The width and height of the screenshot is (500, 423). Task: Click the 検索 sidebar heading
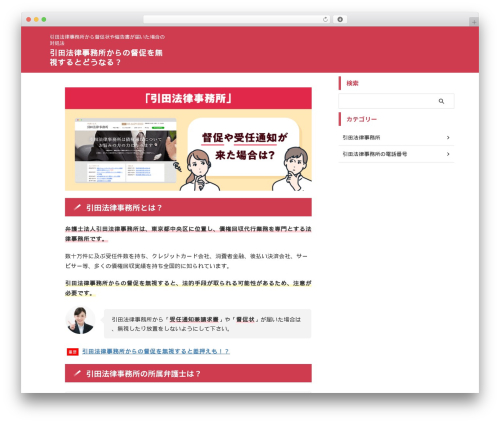point(352,83)
